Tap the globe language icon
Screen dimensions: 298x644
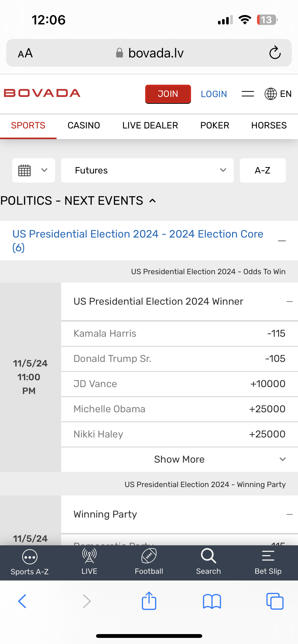[x=270, y=94]
